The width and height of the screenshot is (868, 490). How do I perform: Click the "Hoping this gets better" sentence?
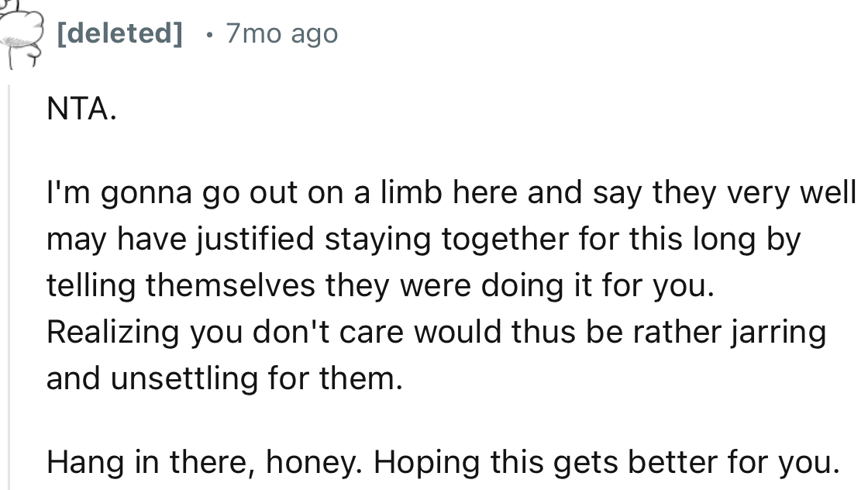[608, 462]
